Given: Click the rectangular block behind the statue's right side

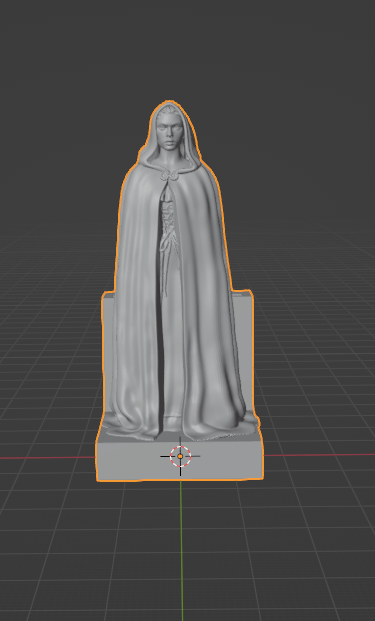Looking at the screenshot, I should [244, 349].
